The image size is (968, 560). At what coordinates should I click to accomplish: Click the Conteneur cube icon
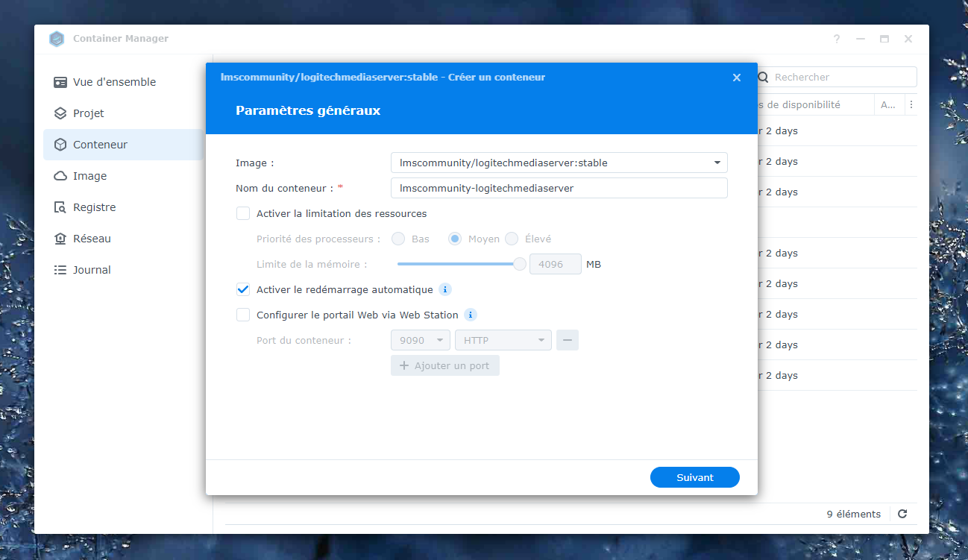pyautogui.click(x=60, y=145)
